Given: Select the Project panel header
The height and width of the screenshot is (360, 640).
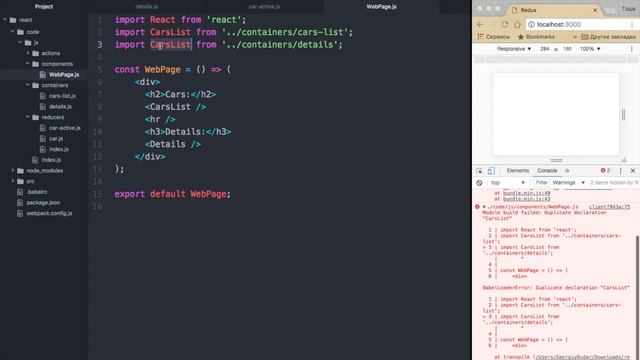Looking at the screenshot, I should [x=44, y=7].
